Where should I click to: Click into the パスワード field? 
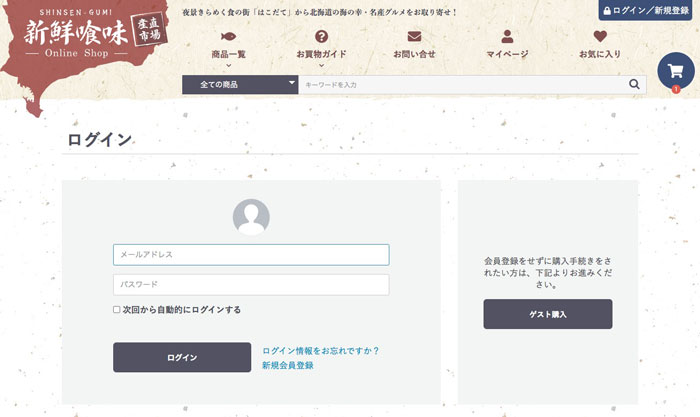251,284
